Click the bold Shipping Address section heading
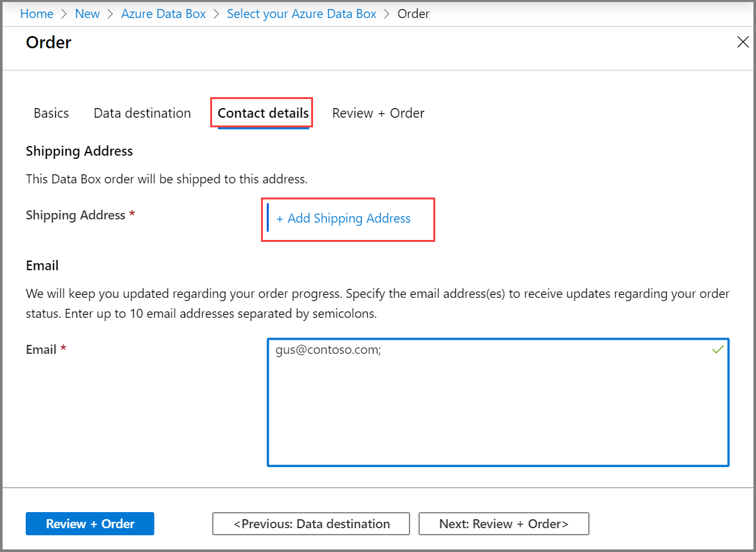This screenshot has width=756, height=552. (79, 151)
